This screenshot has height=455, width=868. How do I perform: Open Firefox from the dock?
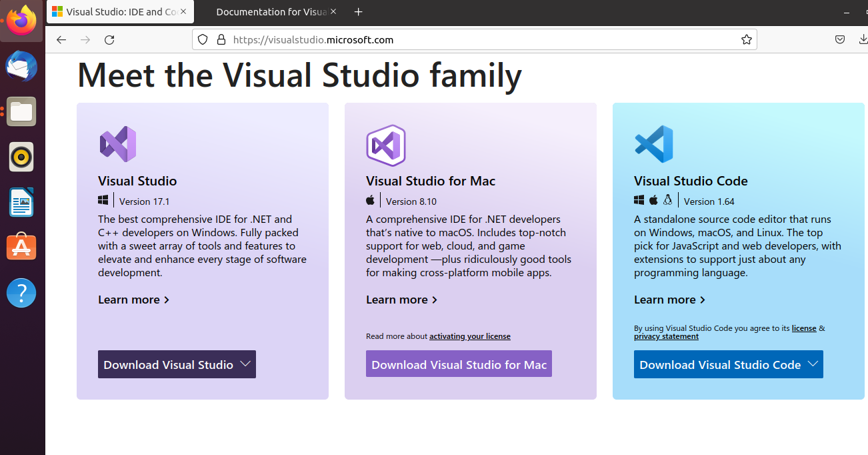(x=21, y=21)
